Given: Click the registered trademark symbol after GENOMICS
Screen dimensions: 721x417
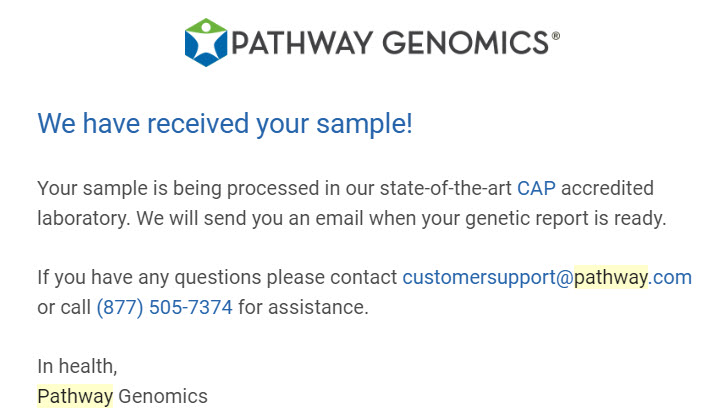Looking at the screenshot, I should (x=555, y=35).
